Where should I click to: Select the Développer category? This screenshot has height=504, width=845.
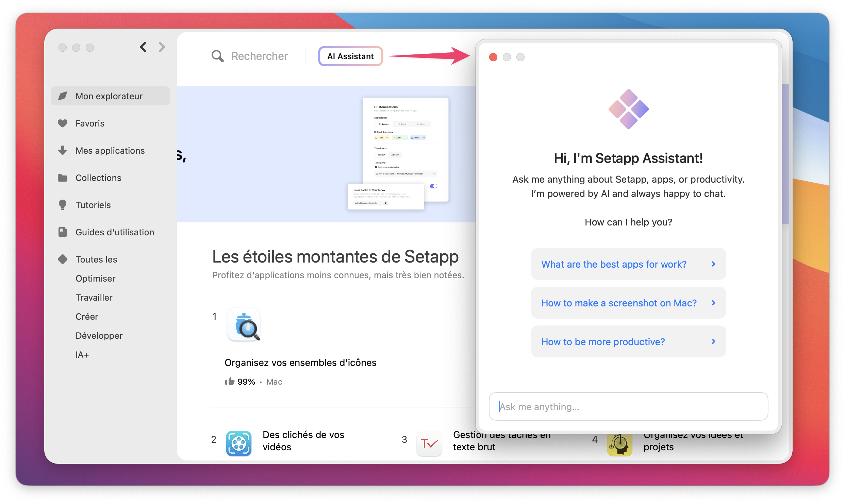[x=99, y=336]
